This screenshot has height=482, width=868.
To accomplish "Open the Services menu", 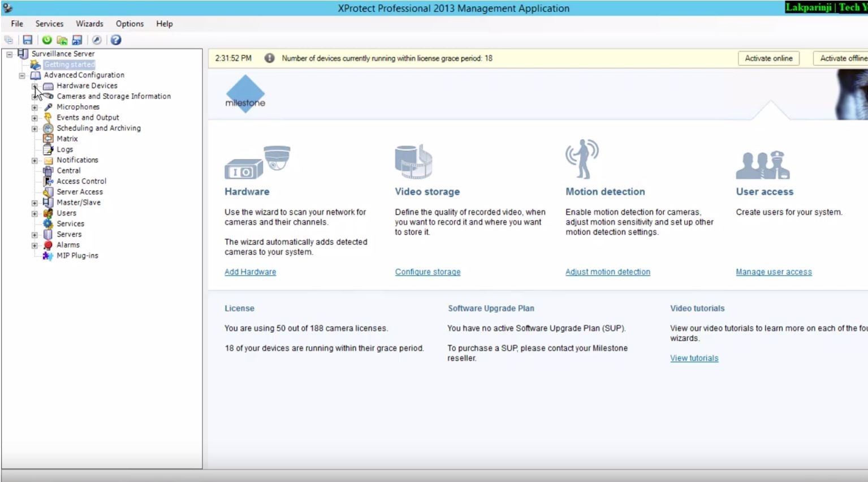I will (49, 24).
